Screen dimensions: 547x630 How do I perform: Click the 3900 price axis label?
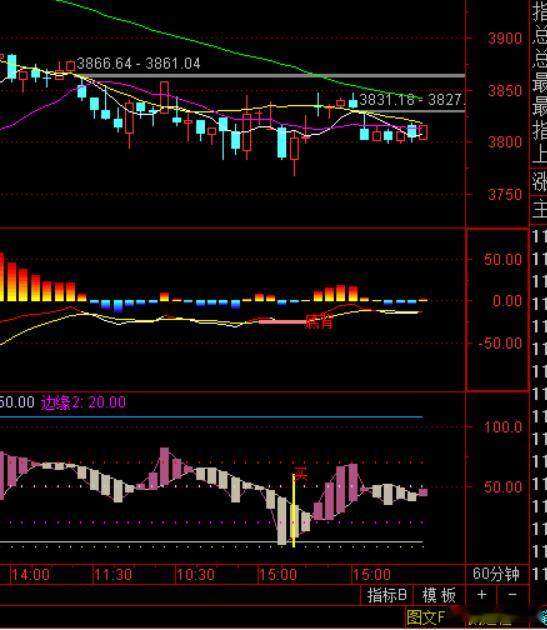click(x=505, y=39)
